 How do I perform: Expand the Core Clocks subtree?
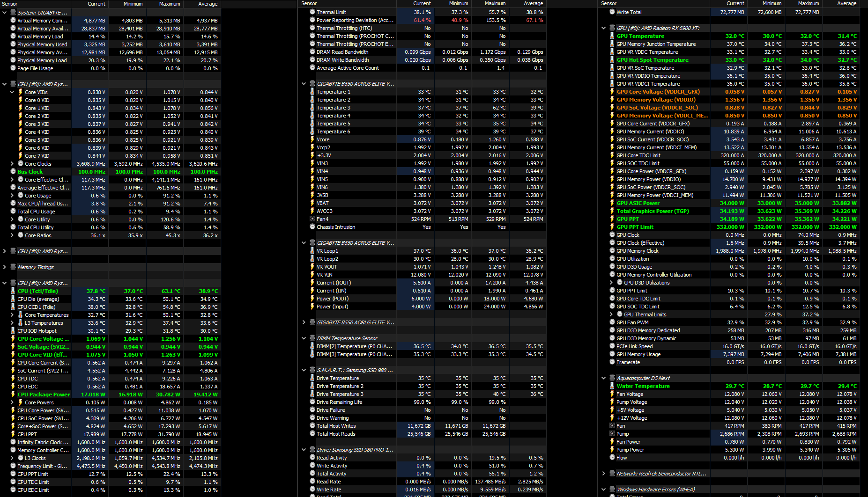click(12, 164)
